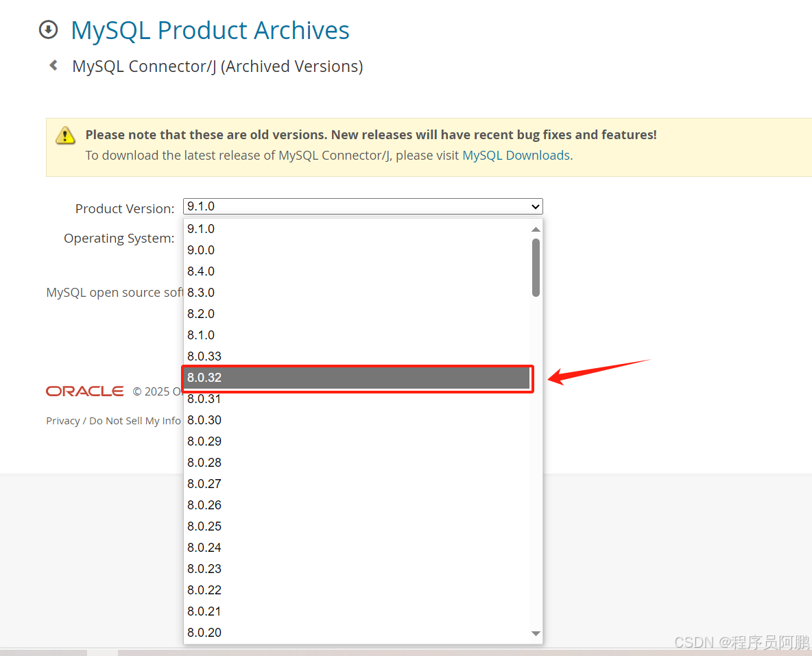Choose version 8.0.28 from the list
Viewport: 812px width, 656px height.
(357, 463)
